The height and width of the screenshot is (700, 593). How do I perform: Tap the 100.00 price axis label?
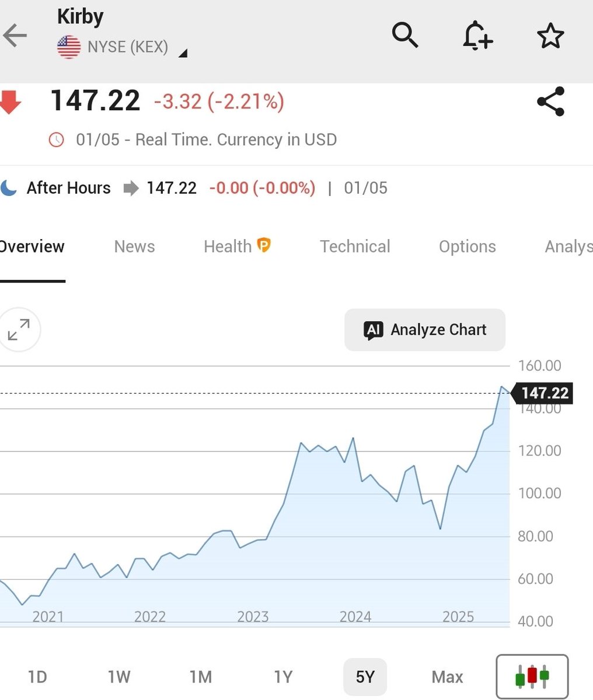pos(540,494)
